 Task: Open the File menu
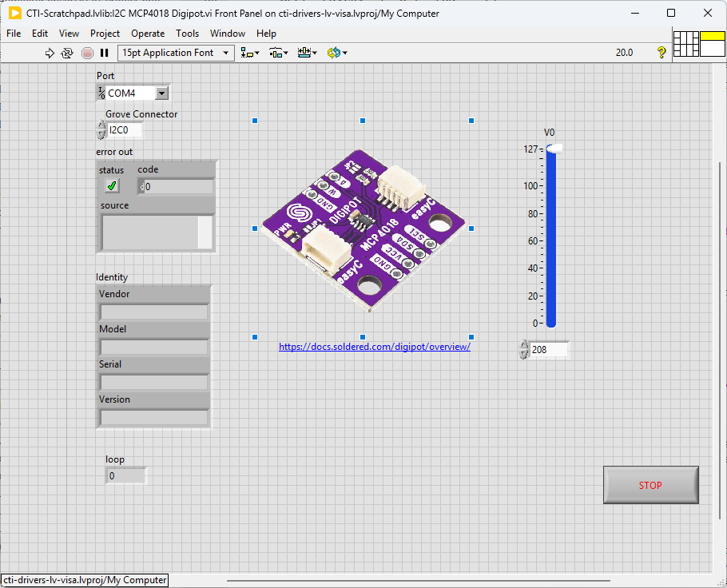coord(14,34)
